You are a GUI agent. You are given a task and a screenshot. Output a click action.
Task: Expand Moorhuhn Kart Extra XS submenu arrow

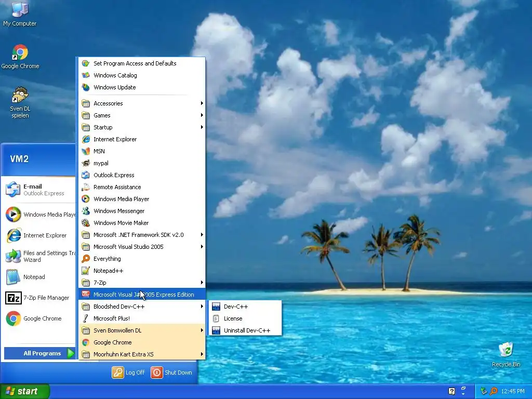(202, 354)
